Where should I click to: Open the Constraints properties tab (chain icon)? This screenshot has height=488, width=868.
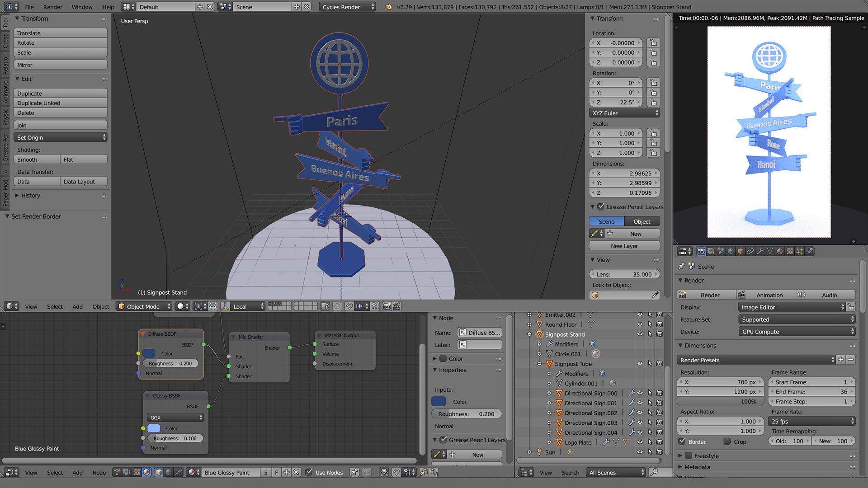click(750, 251)
